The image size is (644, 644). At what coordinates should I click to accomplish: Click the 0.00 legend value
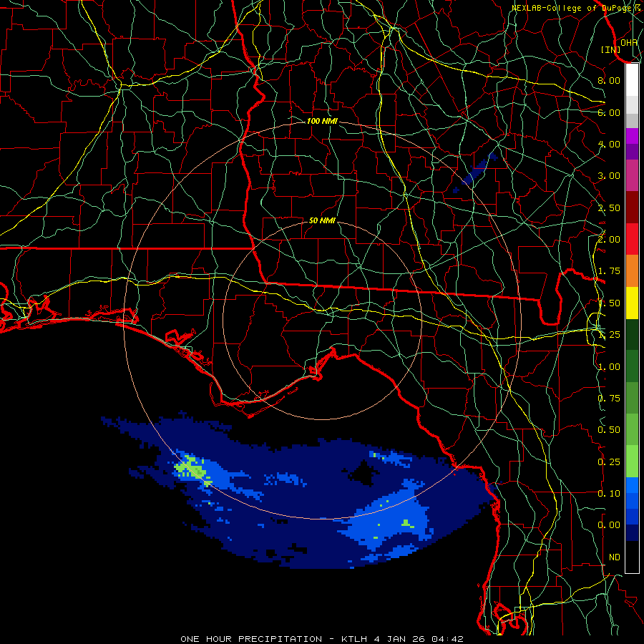(x=609, y=525)
